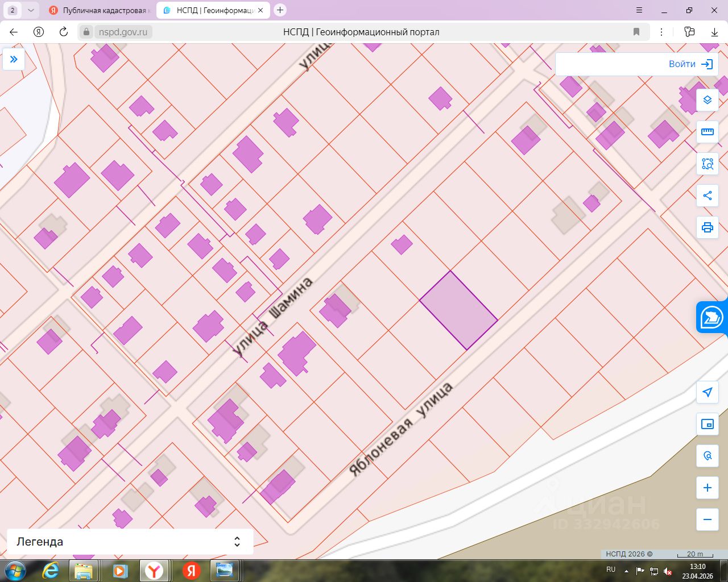728x582 pixels.
Task: Expand the left sidebar with double chevron
Action: coord(14,59)
